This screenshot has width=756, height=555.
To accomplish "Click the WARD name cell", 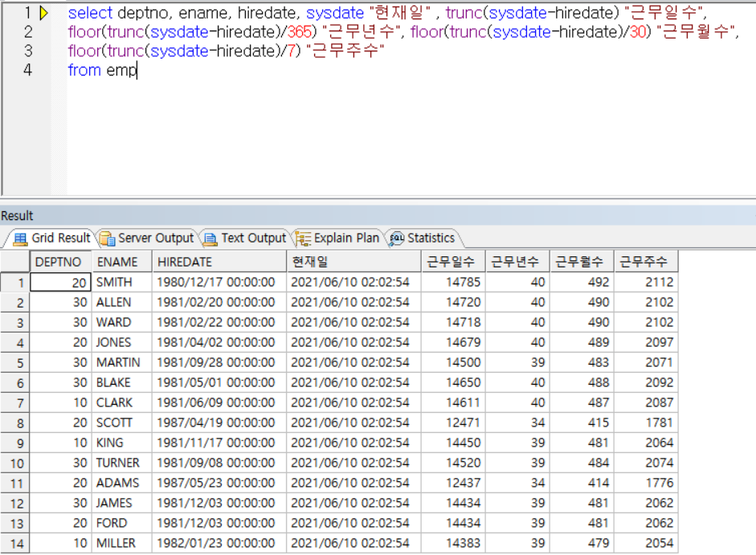I will 122,322.
